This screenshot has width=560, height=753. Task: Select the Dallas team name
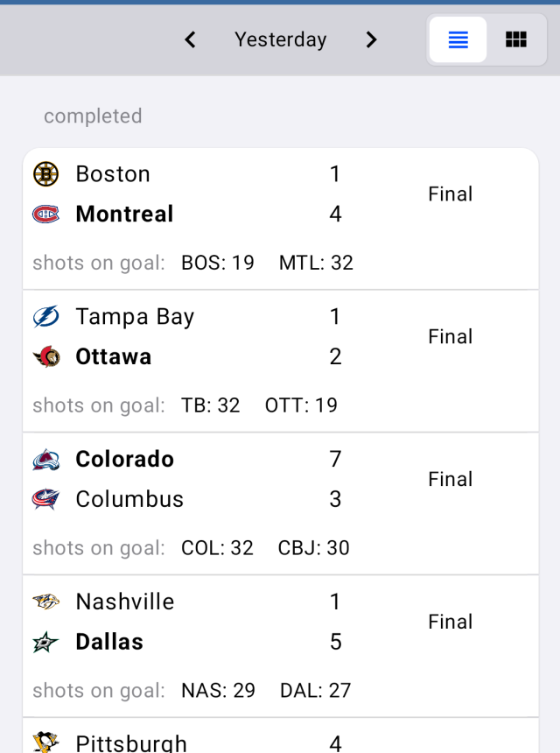(x=109, y=643)
